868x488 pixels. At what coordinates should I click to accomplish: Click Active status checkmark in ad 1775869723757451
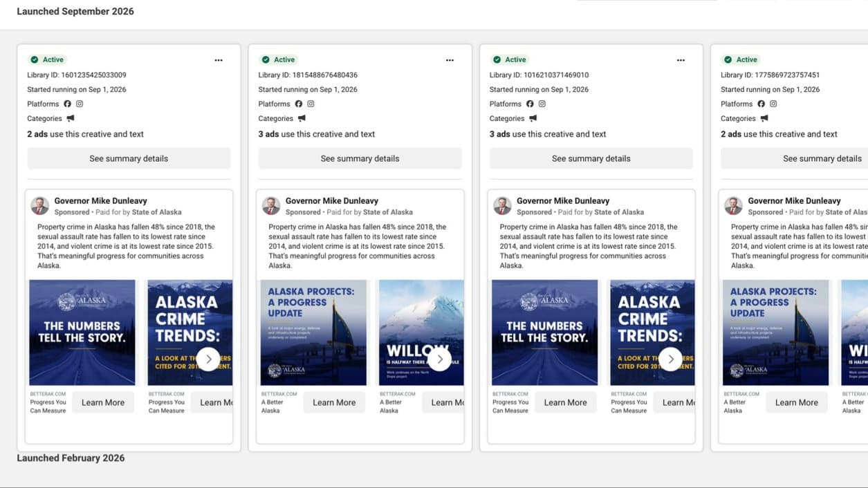point(727,59)
